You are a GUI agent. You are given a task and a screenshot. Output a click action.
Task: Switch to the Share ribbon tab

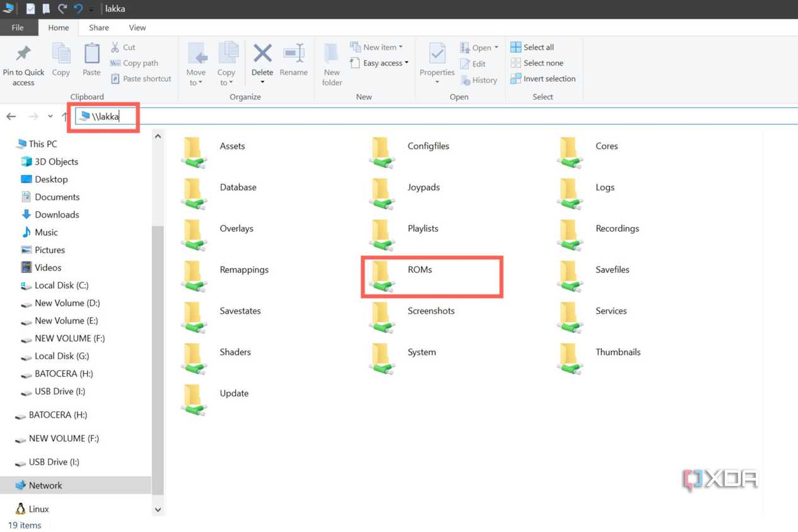(98, 28)
